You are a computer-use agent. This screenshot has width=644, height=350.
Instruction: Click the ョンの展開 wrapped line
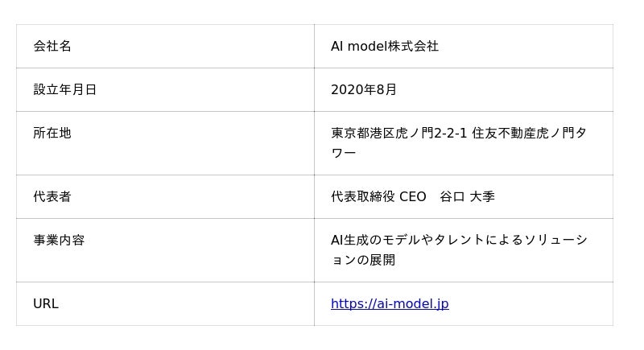coord(363,260)
